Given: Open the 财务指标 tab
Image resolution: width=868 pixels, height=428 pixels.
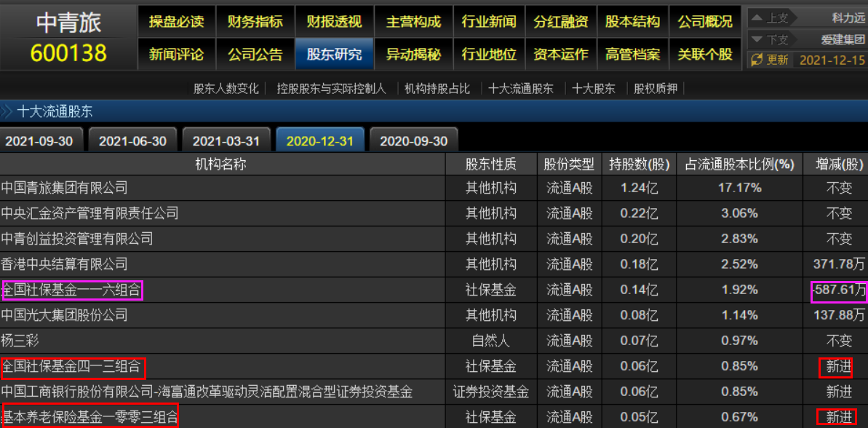Looking at the screenshot, I should coord(255,22).
